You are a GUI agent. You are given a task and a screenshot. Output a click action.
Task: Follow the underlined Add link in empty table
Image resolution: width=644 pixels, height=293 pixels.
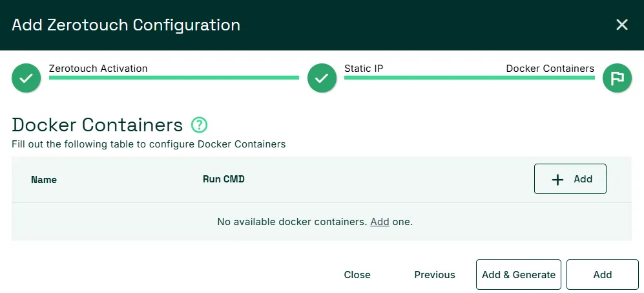[380, 222]
